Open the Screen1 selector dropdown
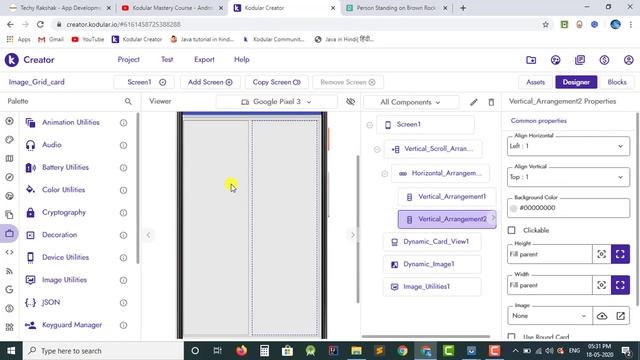640x360 pixels. click(144, 82)
